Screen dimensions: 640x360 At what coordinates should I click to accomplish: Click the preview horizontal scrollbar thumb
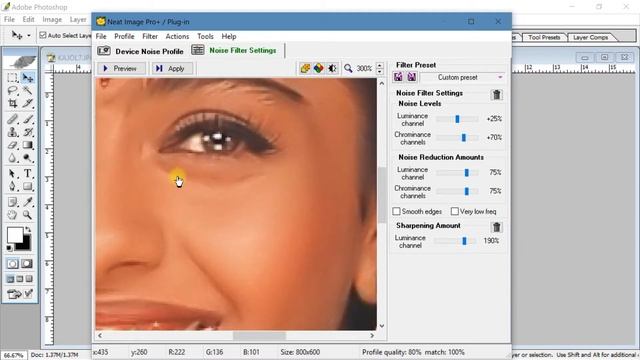[260, 336]
